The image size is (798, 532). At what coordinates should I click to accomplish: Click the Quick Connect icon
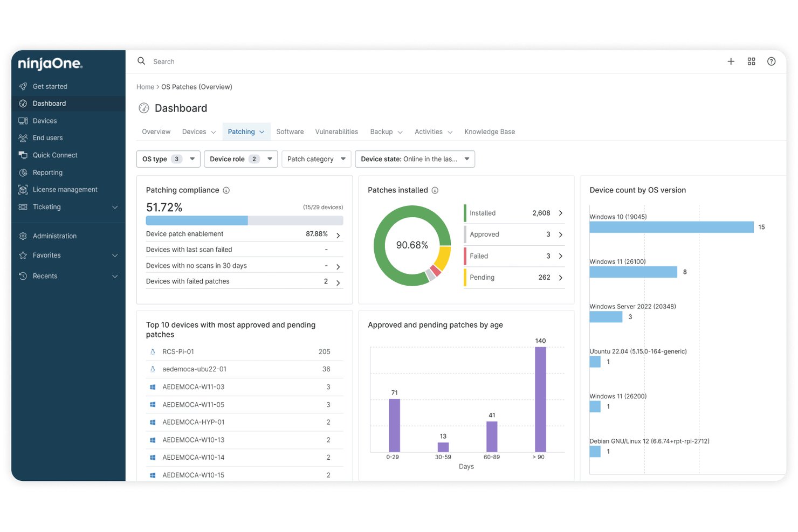point(23,155)
